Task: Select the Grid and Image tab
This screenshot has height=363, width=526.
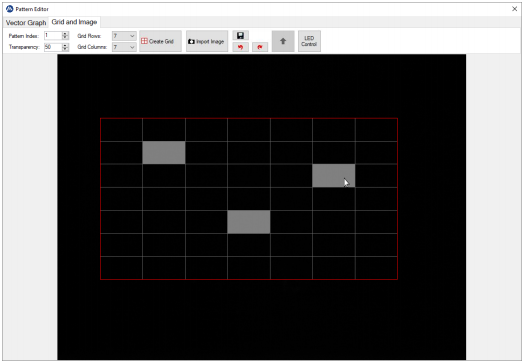Action: (x=74, y=22)
